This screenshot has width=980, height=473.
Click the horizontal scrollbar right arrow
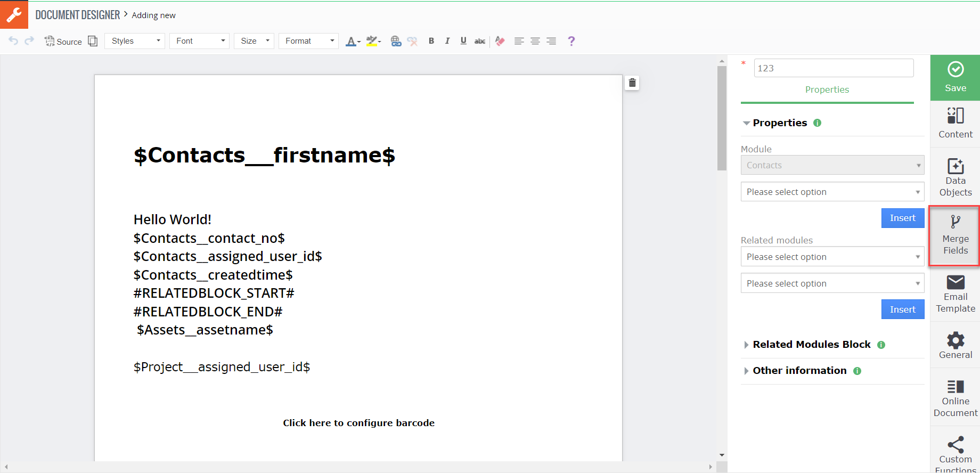(x=710, y=467)
